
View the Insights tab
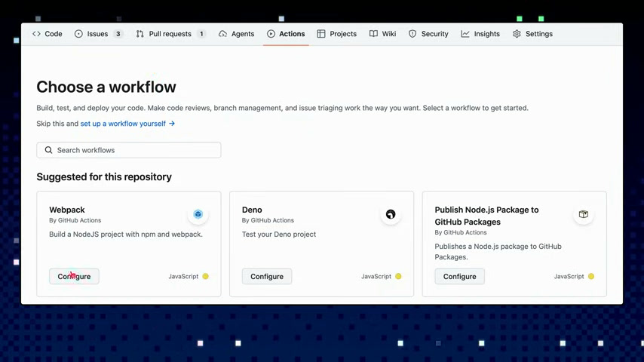(x=480, y=34)
